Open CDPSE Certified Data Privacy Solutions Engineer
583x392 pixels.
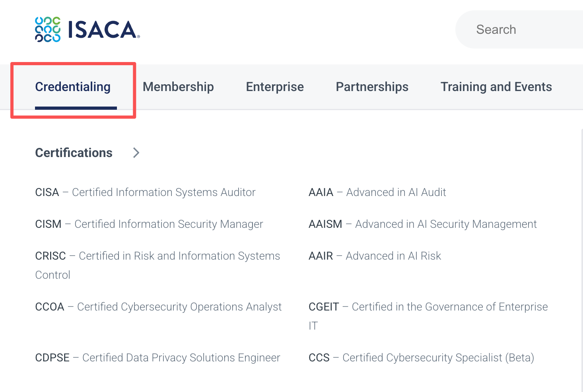click(x=157, y=358)
